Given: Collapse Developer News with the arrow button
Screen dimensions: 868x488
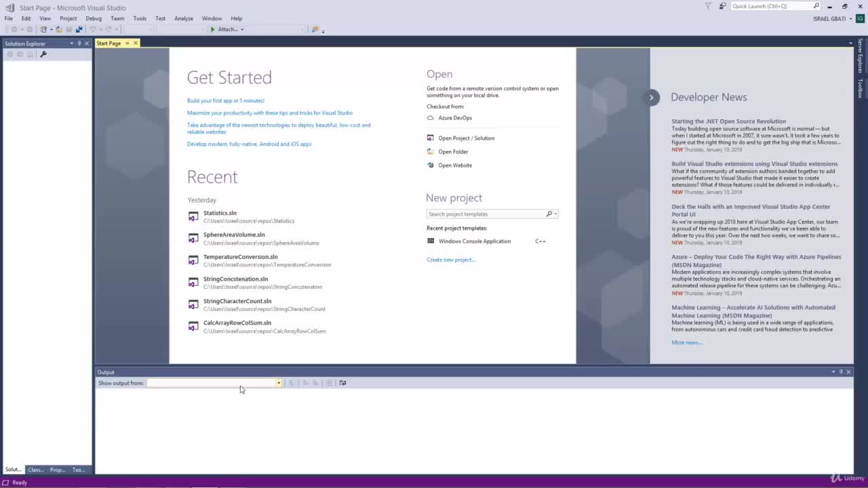Looking at the screenshot, I should (x=651, y=97).
